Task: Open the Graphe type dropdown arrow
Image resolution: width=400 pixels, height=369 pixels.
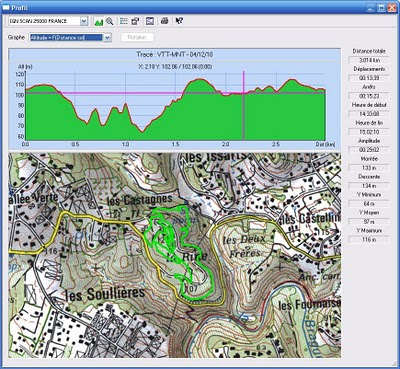Action: [107, 38]
